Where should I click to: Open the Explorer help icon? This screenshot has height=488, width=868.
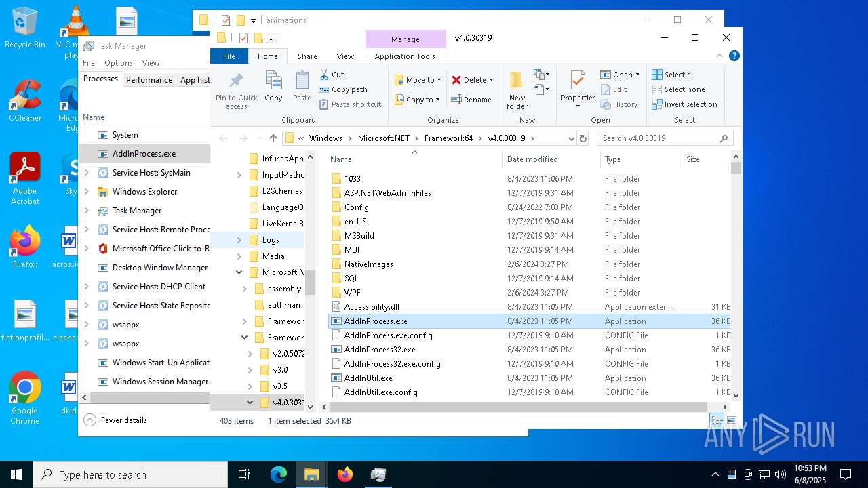pos(734,56)
